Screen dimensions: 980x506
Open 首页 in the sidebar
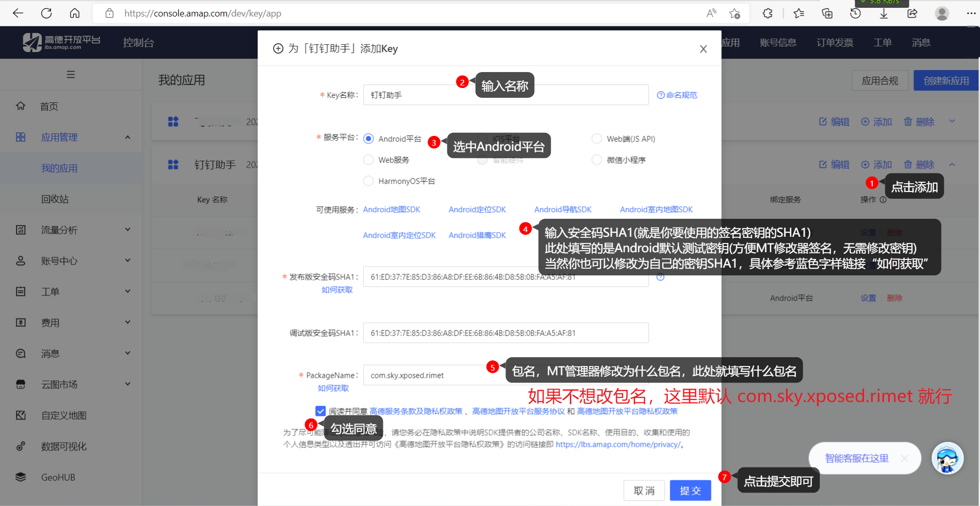49,107
